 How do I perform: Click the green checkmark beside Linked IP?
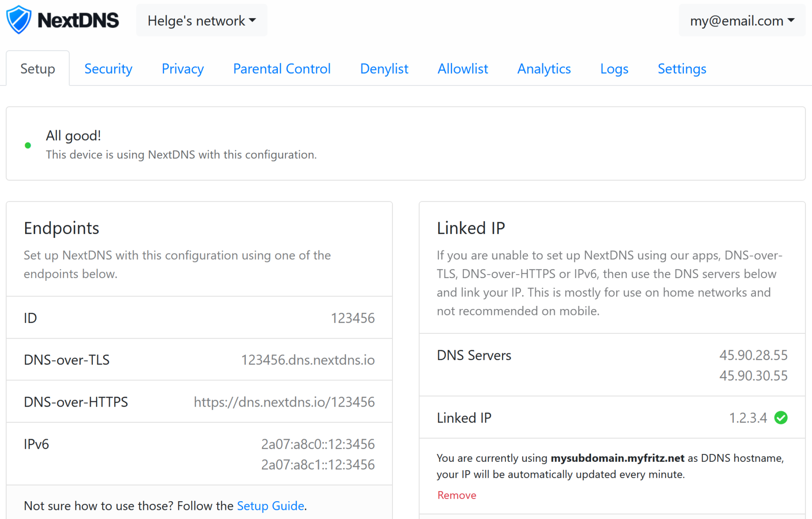coord(781,417)
